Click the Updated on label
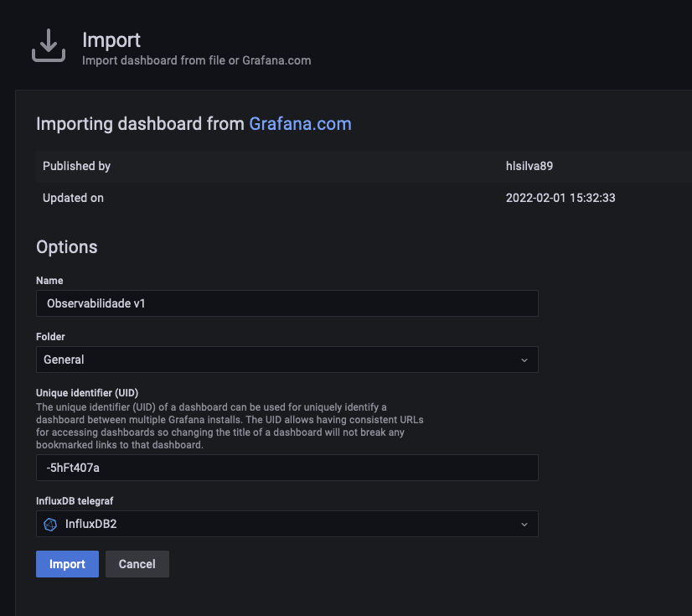The height and width of the screenshot is (616, 692). pyautogui.click(x=73, y=198)
